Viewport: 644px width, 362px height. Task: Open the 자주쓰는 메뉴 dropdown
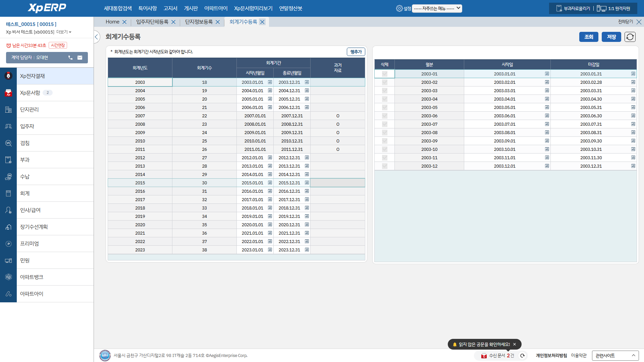(x=437, y=8)
